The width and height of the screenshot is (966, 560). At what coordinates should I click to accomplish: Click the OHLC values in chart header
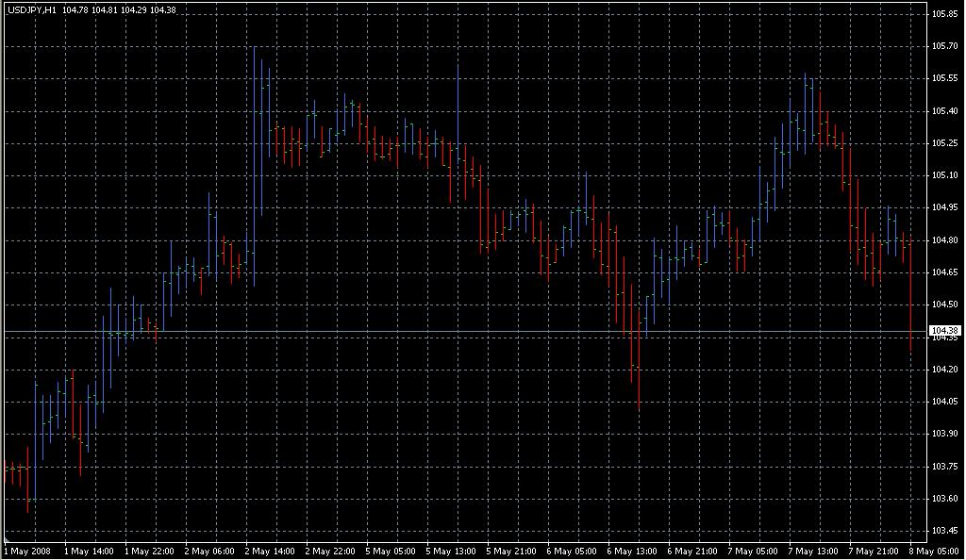coord(119,10)
